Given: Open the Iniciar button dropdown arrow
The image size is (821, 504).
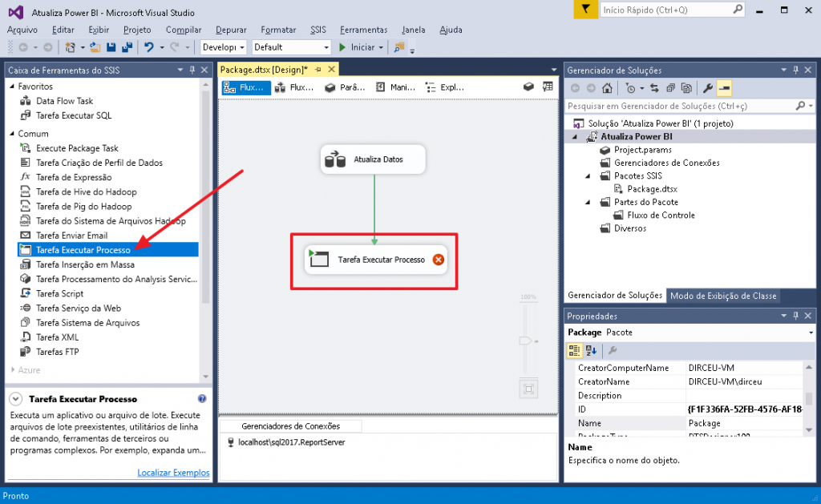Looking at the screenshot, I should [381, 47].
